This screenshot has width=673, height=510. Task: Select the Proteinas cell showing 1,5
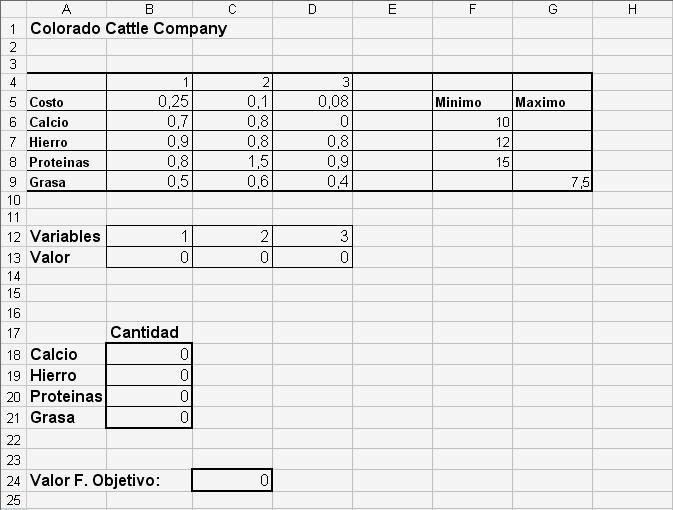coord(231,161)
